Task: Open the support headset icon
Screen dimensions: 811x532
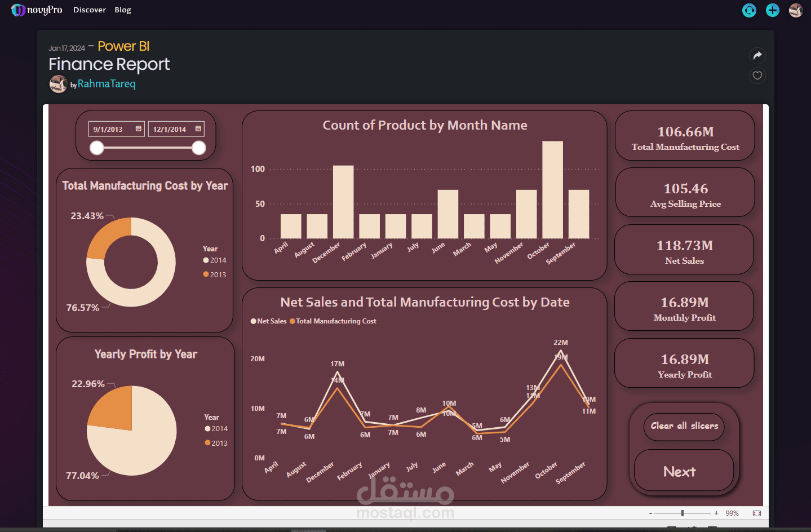Action: 748,10
